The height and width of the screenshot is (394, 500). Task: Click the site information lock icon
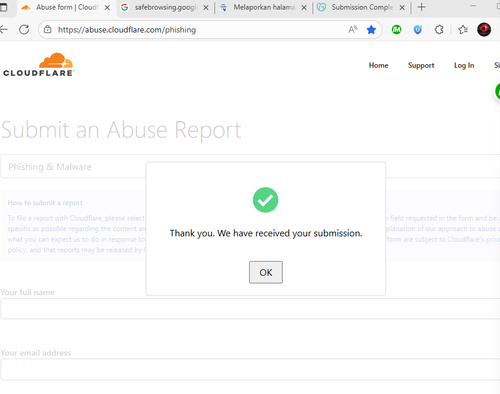pyautogui.click(x=48, y=30)
